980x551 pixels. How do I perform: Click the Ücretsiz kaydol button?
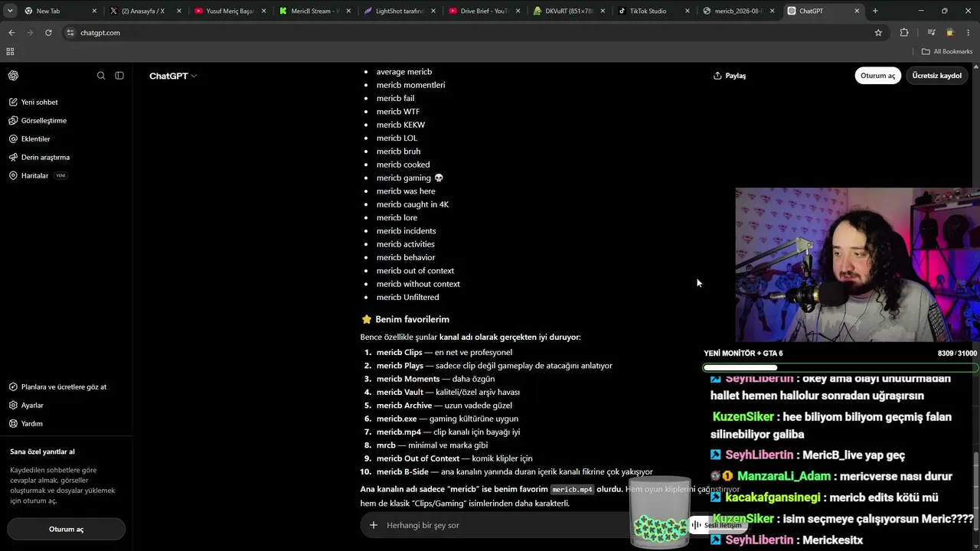click(x=936, y=76)
